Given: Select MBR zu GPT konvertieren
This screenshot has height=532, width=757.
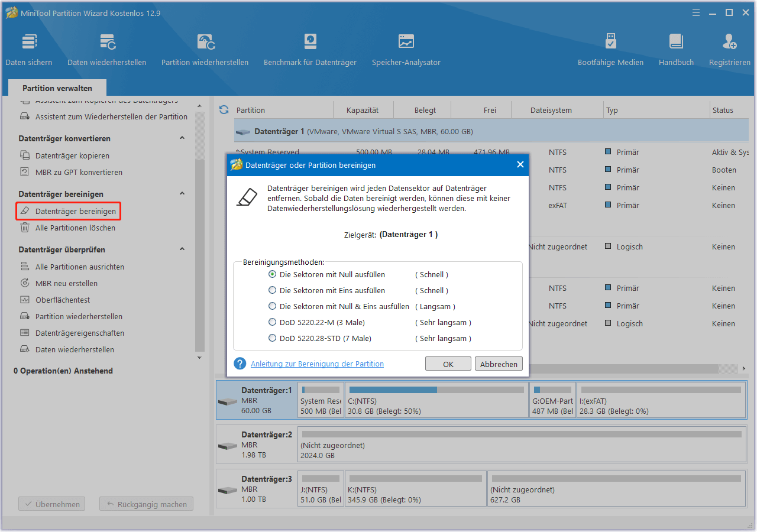Looking at the screenshot, I should point(71,172).
